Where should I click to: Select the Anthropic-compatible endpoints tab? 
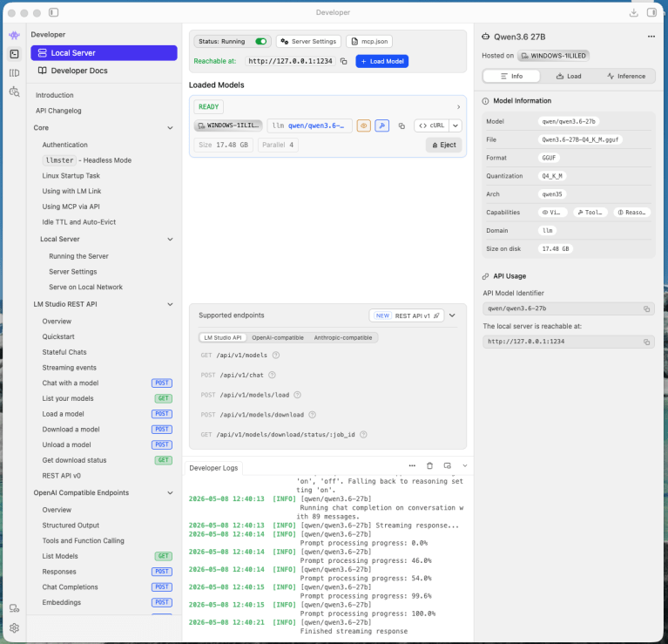click(343, 337)
